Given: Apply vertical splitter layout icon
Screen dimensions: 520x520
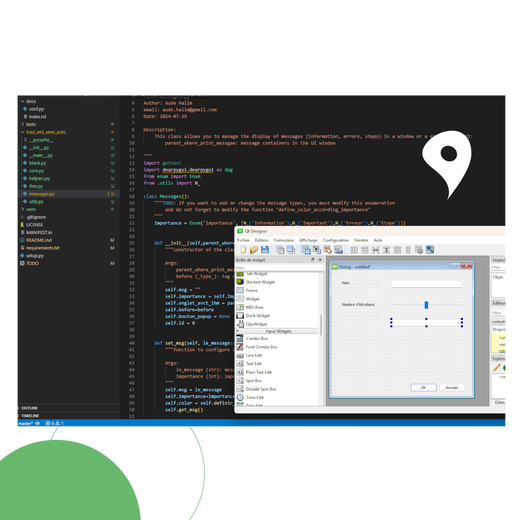Looking at the screenshot, I should click(386, 250).
